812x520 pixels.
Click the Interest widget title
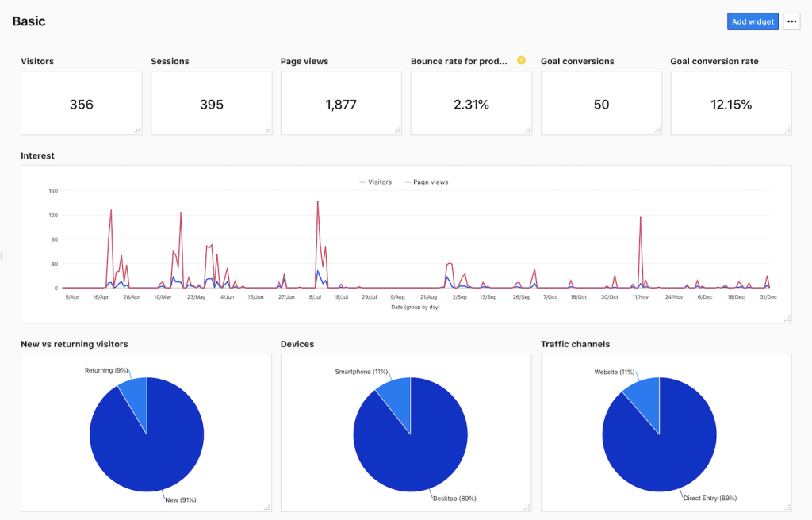pyautogui.click(x=37, y=155)
